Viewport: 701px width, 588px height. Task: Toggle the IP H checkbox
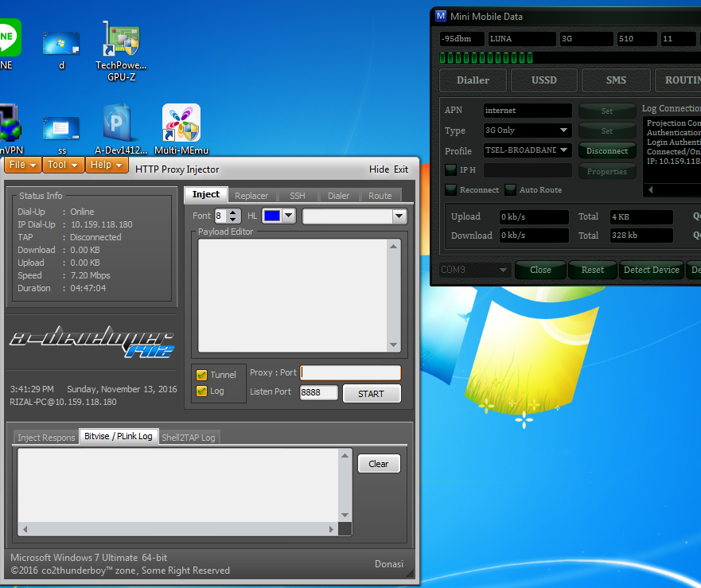point(450,170)
